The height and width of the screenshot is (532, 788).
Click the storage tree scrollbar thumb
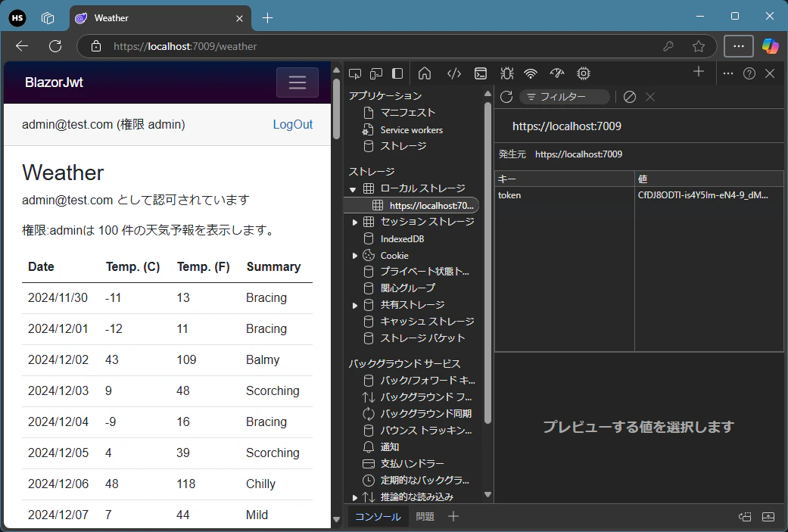click(487, 263)
